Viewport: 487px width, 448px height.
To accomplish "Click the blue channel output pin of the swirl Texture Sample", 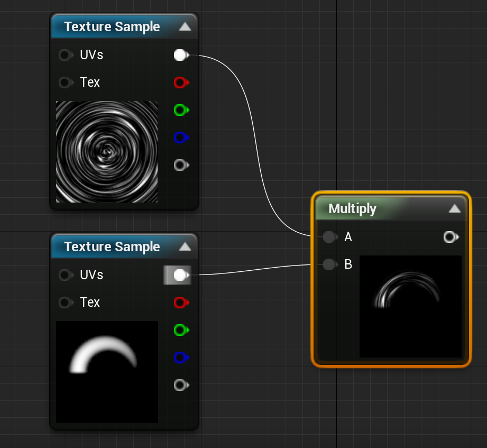I will (181, 138).
